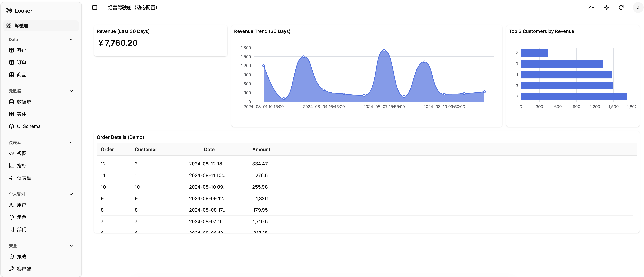
Task: Click the refresh icon in header
Action: point(621,7)
